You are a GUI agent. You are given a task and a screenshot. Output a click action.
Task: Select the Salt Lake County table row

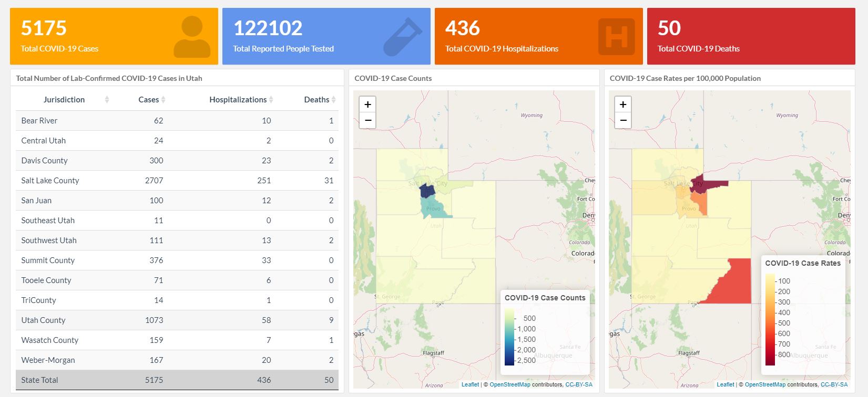[177, 181]
